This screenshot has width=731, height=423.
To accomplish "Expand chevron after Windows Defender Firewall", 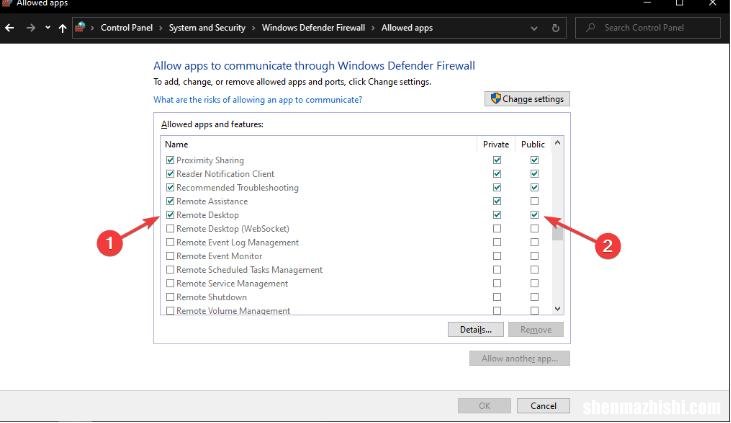I will 373,28.
